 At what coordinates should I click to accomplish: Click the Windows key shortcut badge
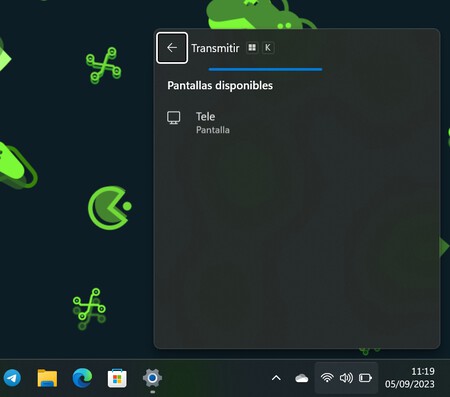[252, 48]
